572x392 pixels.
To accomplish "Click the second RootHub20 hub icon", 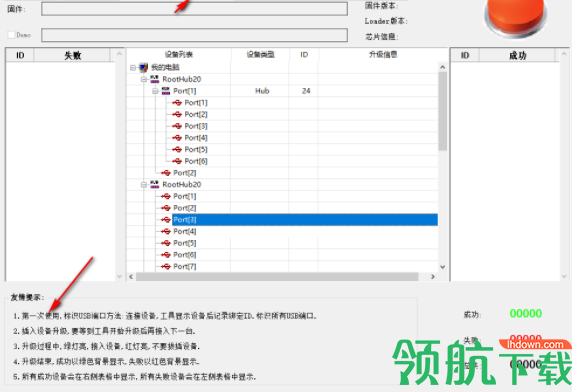I will 155,185.
